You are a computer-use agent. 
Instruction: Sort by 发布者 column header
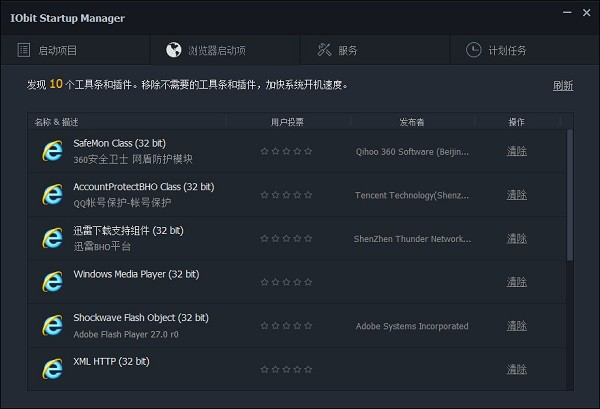tap(412, 122)
